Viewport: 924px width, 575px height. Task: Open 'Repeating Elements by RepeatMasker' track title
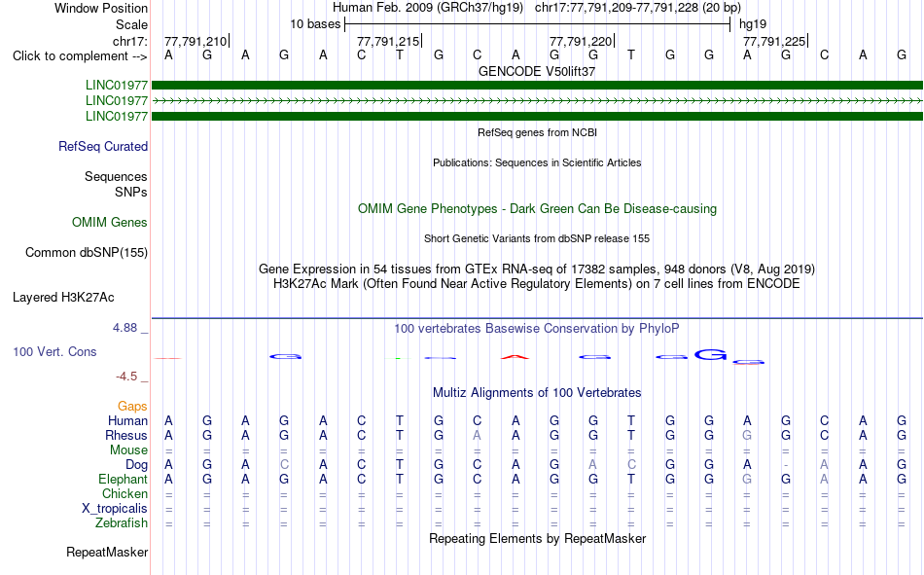pyautogui.click(x=537, y=538)
